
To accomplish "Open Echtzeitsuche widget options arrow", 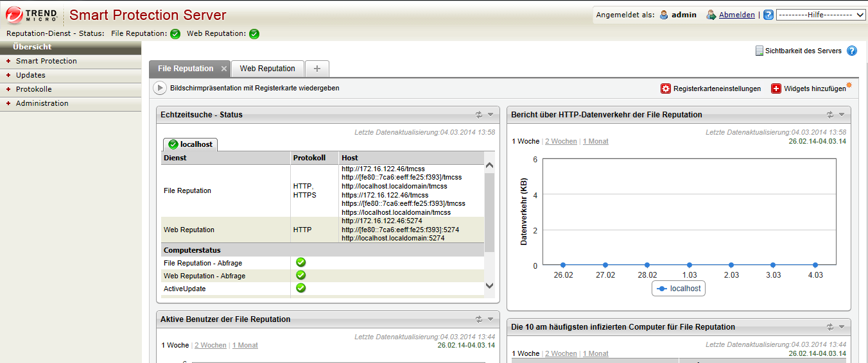I will pyautogui.click(x=490, y=115).
